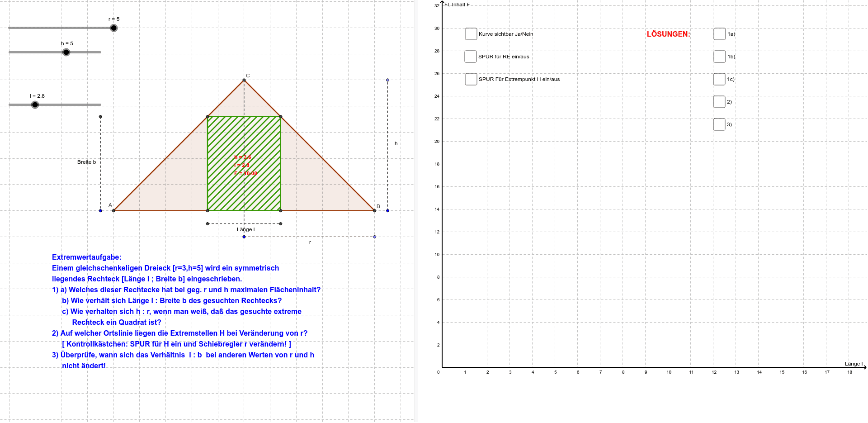Click question text '1) a) Welches dieser Rechtecke'
The image size is (868, 423).
186,290
